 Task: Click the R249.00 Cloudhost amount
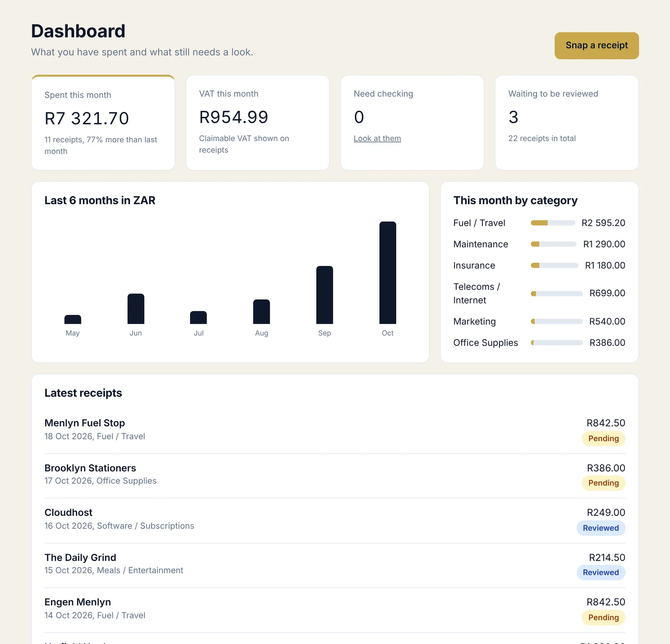(606, 513)
